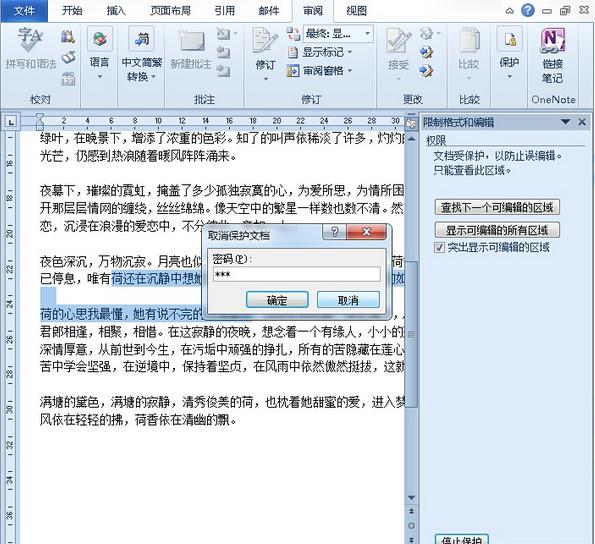Screen dimensions: 595x544
Task: Click 显示可编辑的所有区域 button
Action: click(497, 230)
